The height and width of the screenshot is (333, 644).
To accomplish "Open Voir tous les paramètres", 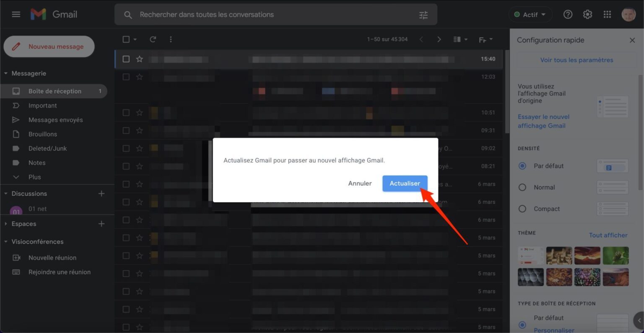I will (x=576, y=60).
